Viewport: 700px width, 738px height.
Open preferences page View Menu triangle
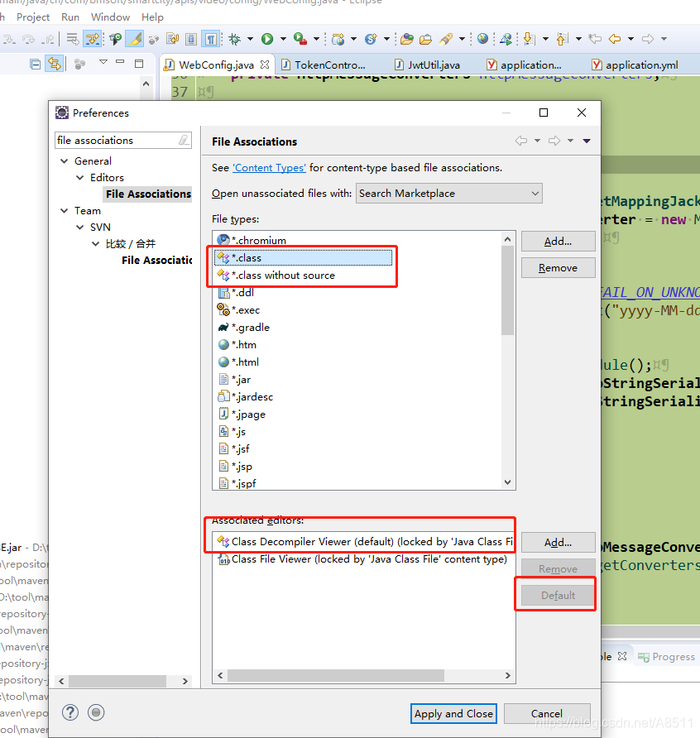pos(587,141)
